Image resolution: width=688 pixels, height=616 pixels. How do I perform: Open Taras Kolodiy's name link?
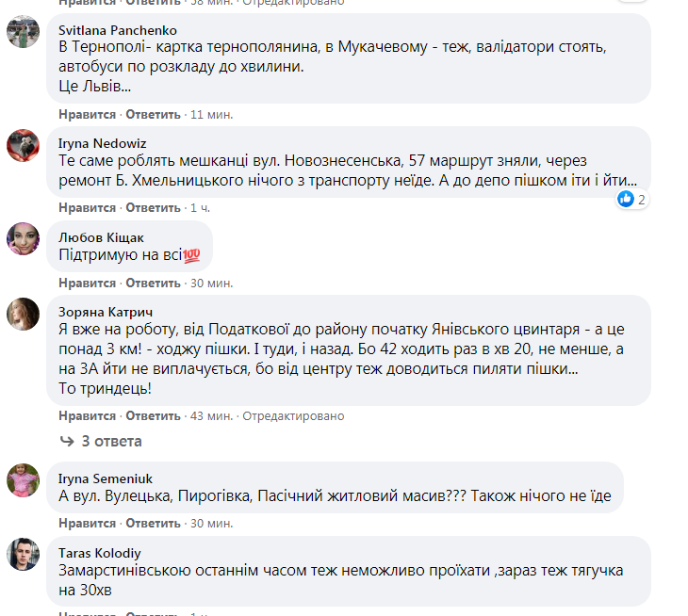[x=99, y=554]
